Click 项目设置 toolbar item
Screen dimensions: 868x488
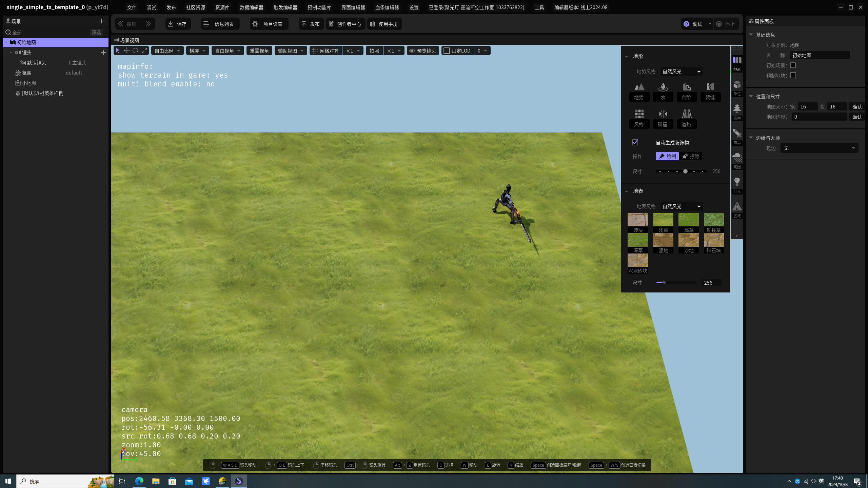268,24
